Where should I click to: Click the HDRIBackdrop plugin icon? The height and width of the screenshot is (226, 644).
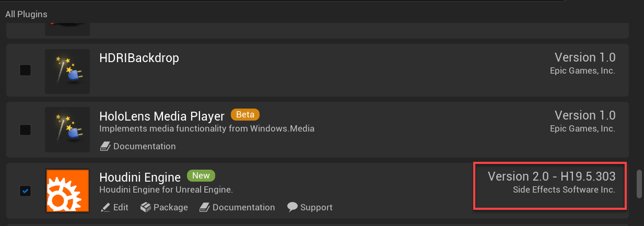click(67, 72)
